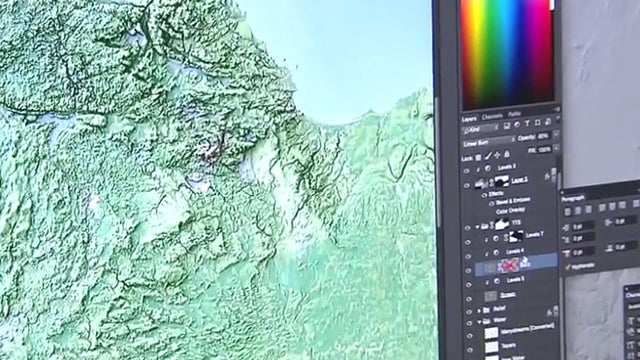Click lock all padlock icon
Viewport: 640px width, 360px height.
tap(507, 154)
